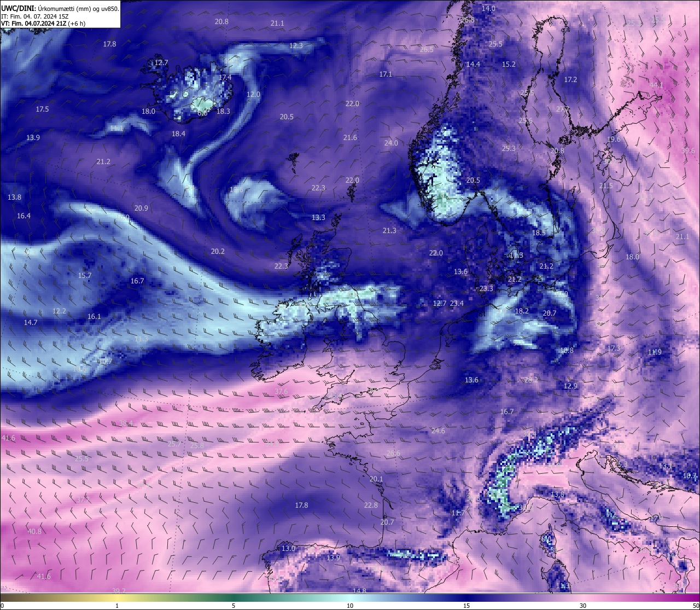Click the 18.3 value near Iceland

[x=223, y=111]
